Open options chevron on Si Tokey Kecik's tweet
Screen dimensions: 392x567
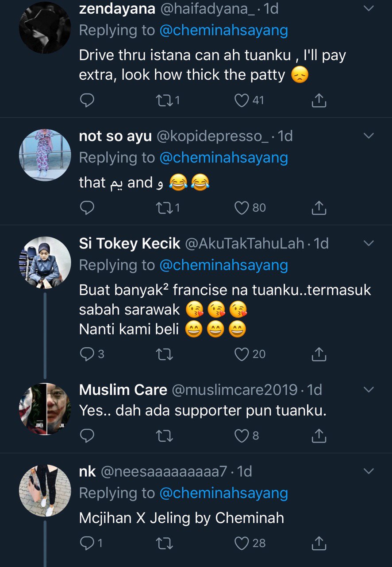tap(368, 243)
